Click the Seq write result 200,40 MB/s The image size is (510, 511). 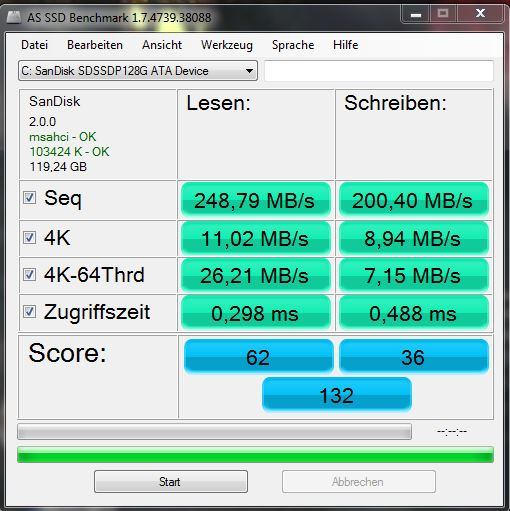pos(414,200)
